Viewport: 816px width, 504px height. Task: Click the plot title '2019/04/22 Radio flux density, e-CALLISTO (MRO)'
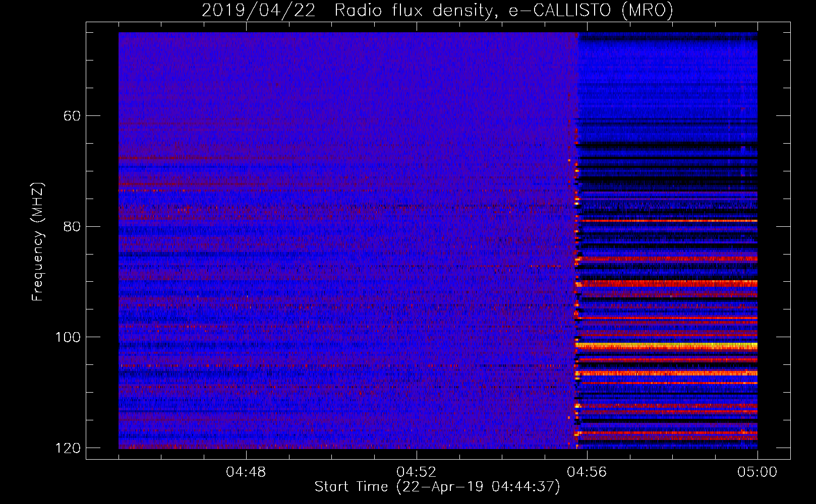pos(437,10)
